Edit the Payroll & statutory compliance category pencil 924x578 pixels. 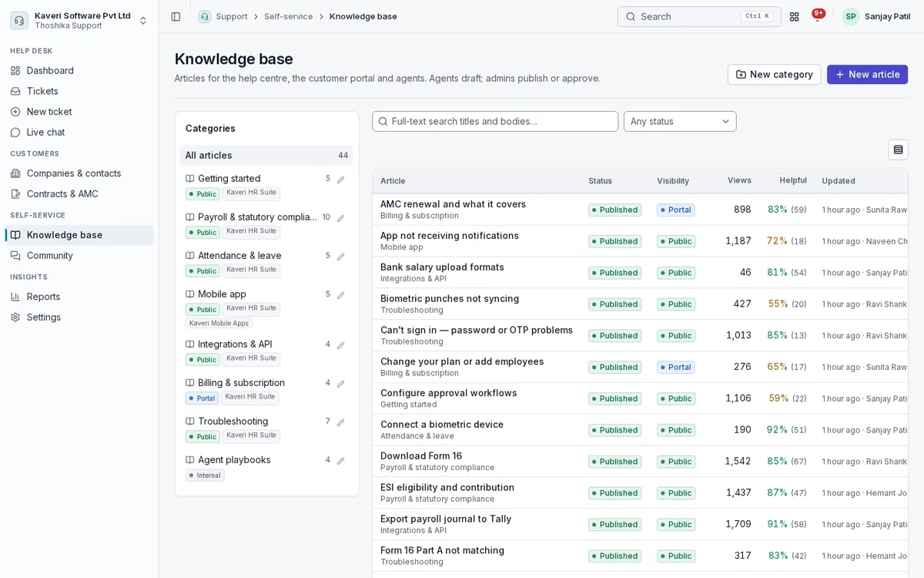pyautogui.click(x=340, y=218)
